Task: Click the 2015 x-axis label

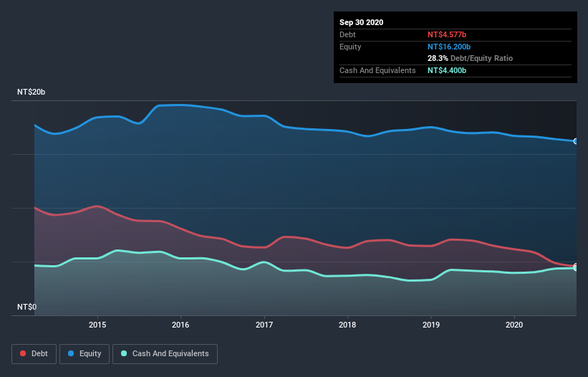Action: [97, 325]
